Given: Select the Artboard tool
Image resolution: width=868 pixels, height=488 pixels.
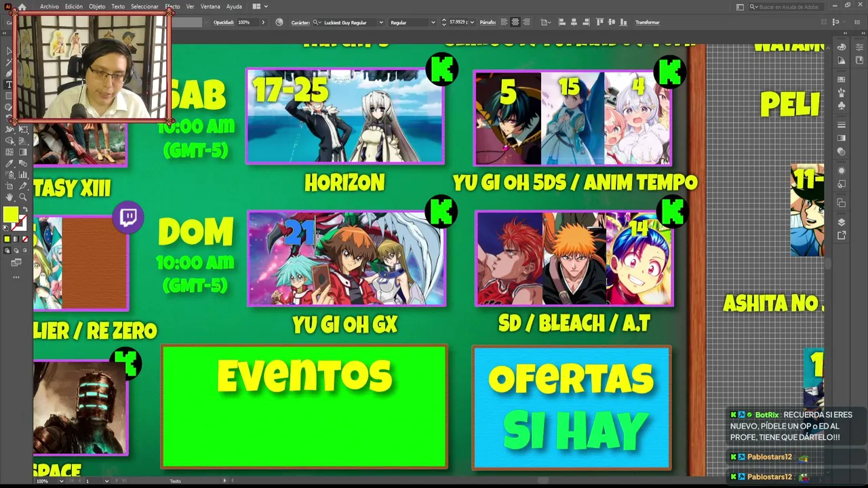Looking at the screenshot, I should click(x=9, y=186).
